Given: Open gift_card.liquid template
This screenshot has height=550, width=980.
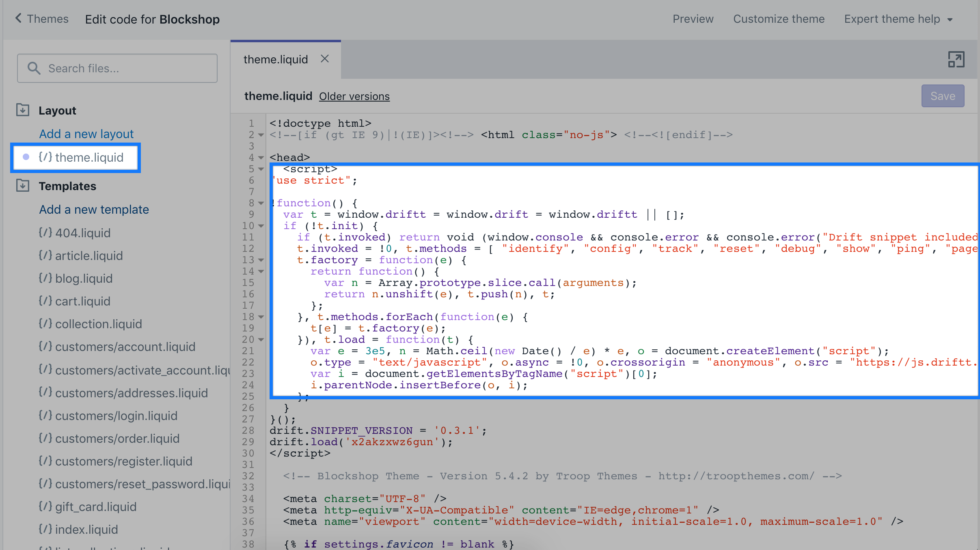Looking at the screenshot, I should pyautogui.click(x=88, y=507).
